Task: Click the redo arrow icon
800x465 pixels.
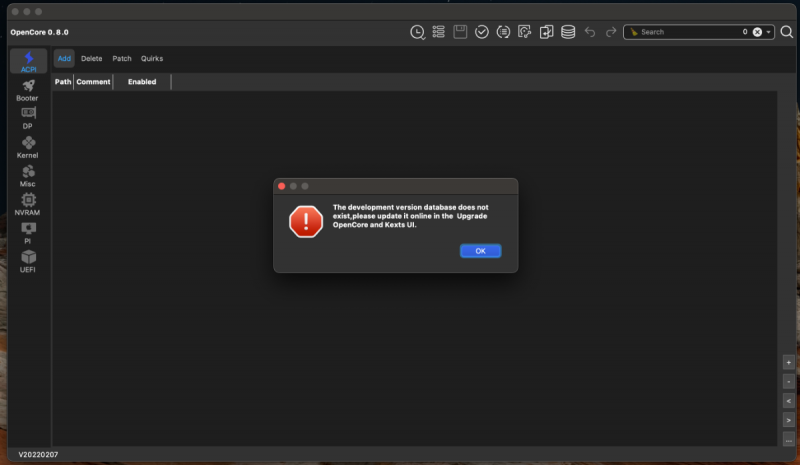Action: tap(611, 32)
